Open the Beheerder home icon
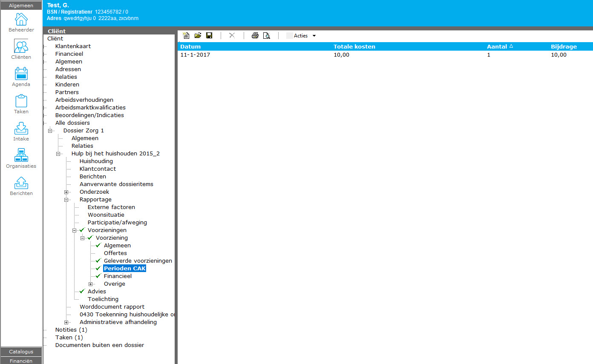The width and height of the screenshot is (593, 364). pyautogui.click(x=21, y=22)
